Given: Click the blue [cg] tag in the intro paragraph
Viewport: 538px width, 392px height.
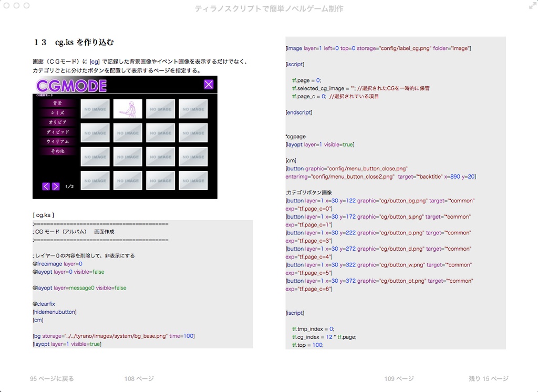Looking at the screenshot, I should [95, 62].
